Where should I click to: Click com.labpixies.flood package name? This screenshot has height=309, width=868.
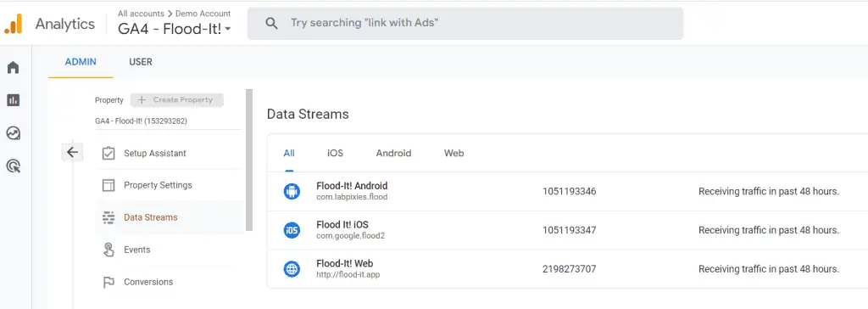pos(352,197)
